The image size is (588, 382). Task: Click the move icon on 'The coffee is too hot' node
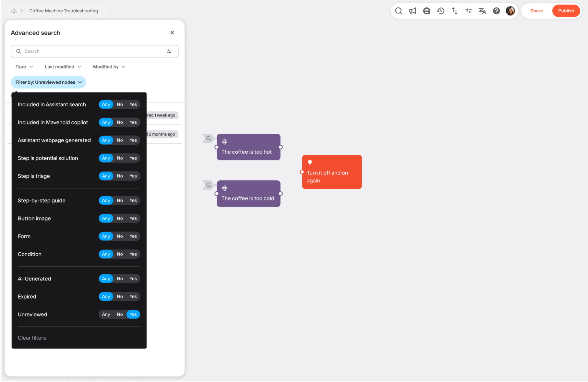[225, 142]
